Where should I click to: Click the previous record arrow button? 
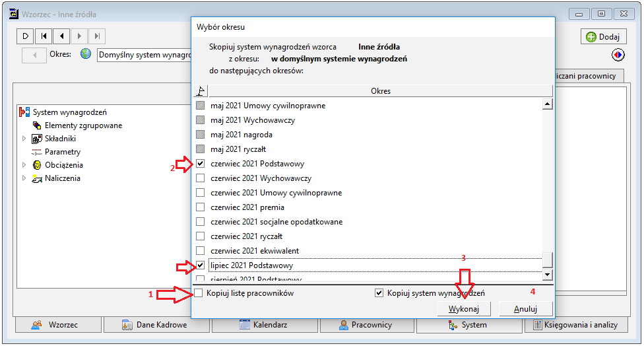(x=61, y=36)
